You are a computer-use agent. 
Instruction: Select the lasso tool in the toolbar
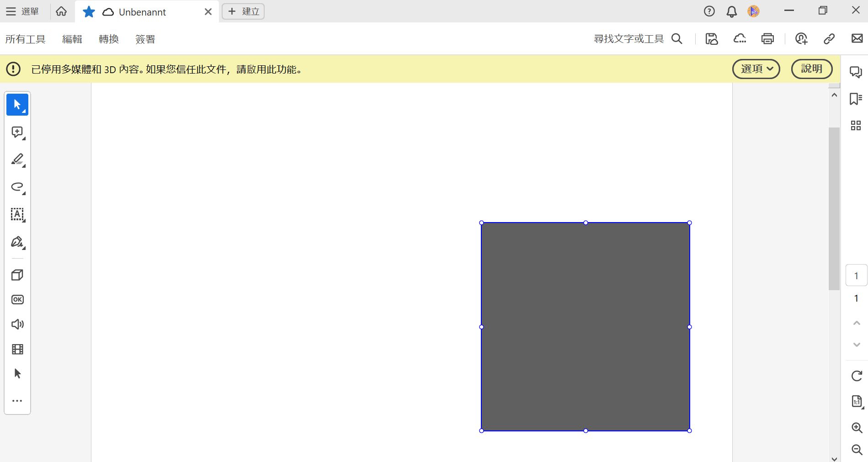pyautogui.click(x=17, y=187)
